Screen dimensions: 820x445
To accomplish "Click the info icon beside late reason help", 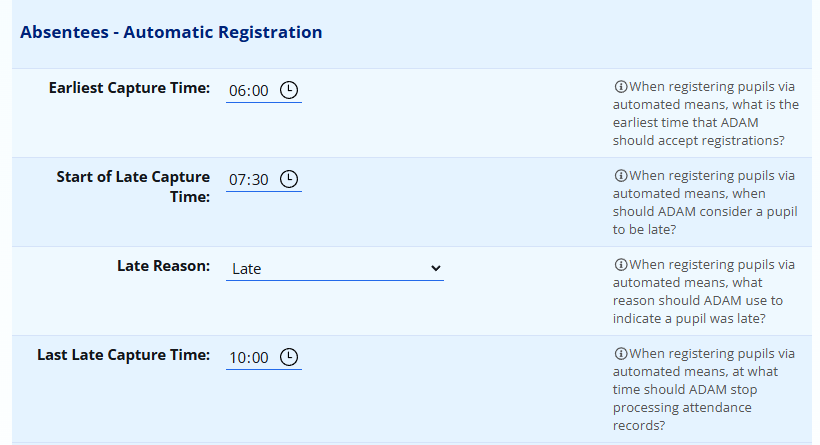I will click(620, 265).
